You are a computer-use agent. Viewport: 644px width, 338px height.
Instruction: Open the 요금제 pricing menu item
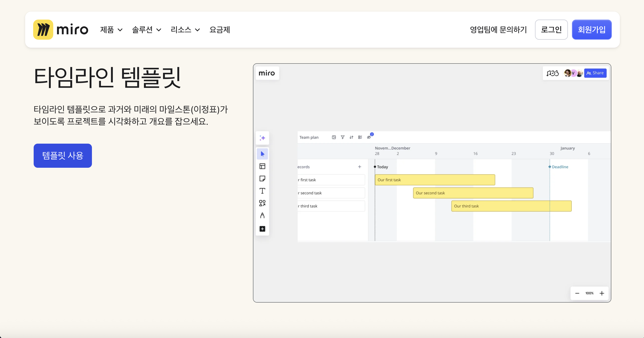pos(220,30)
